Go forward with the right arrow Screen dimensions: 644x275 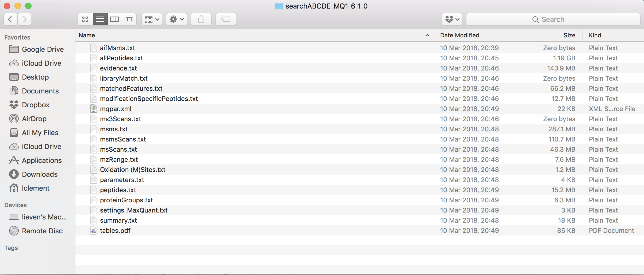point(25,19)
